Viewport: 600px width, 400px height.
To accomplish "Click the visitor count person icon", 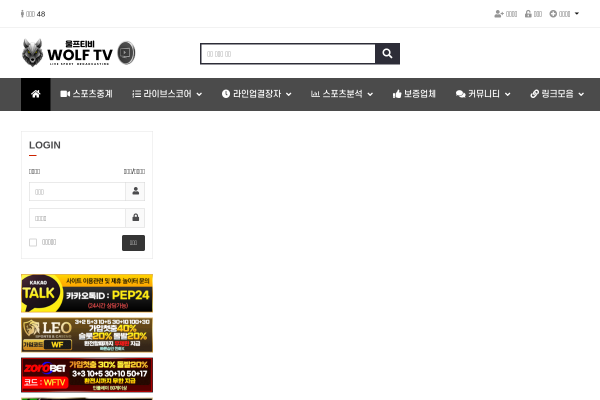I will [22, 14].
